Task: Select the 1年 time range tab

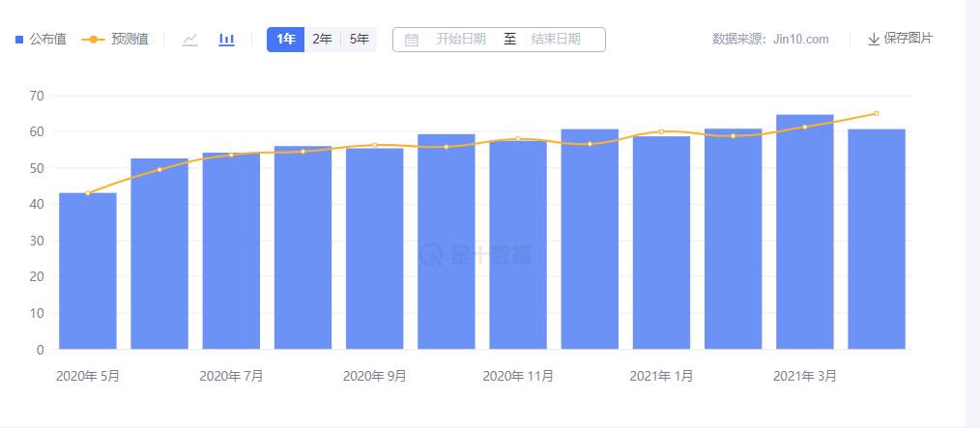Action: (286, 40)
